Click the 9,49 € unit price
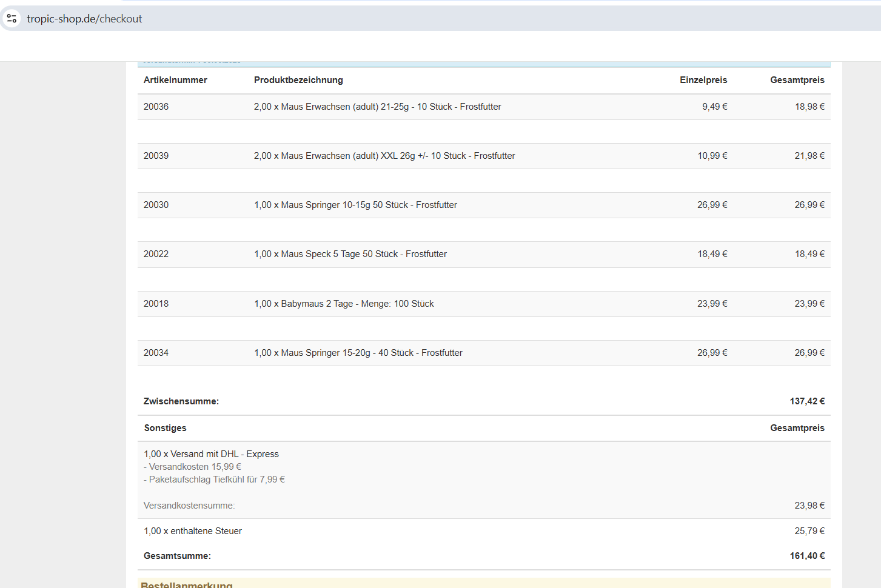 714,107
